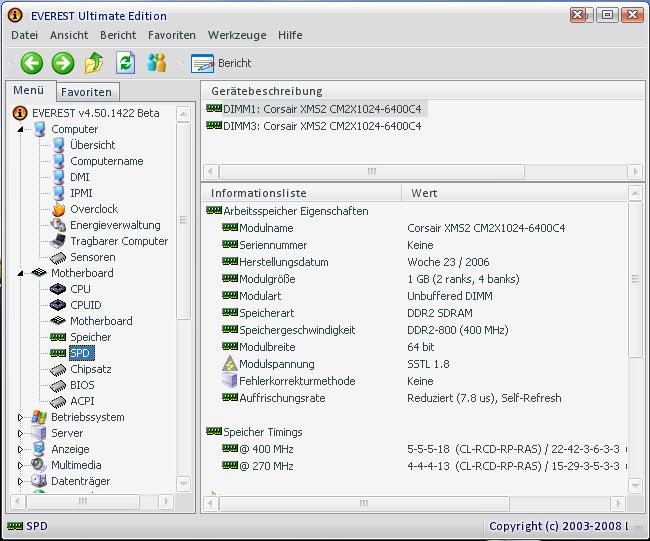650x541 pixels.
Task: Click the folder up-level toolbar icon
Action: pyautogui.click(x=94, y=63)
